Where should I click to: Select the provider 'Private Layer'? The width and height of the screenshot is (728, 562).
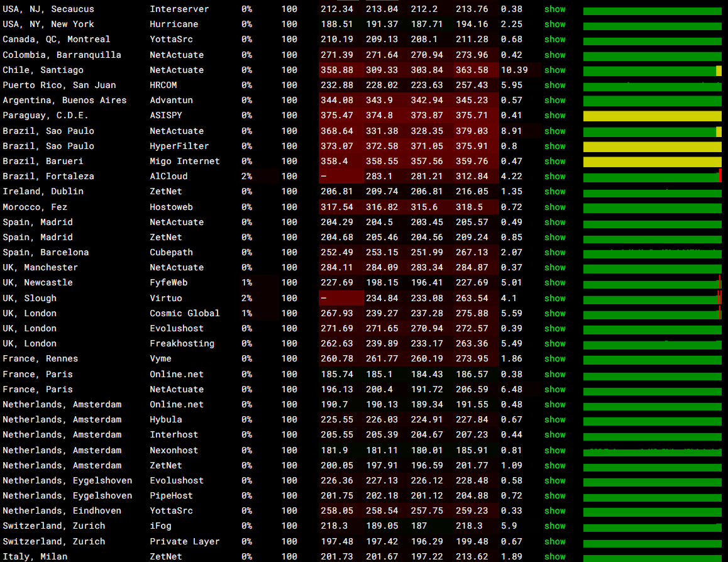coord(184,542)
